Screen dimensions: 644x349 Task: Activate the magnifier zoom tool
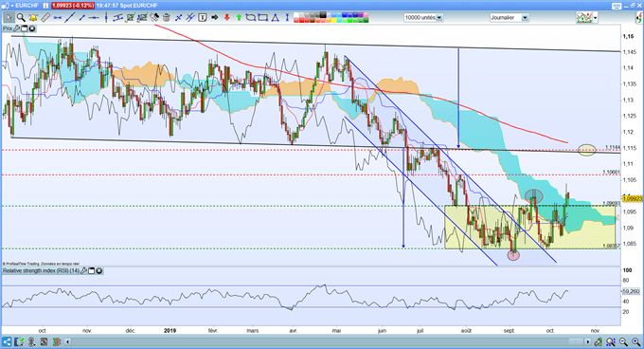pos(21,17)
